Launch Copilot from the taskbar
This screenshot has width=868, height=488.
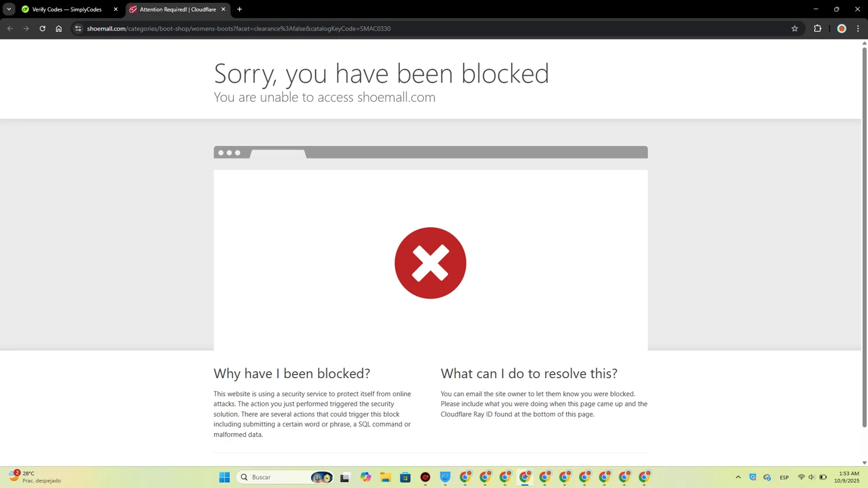tap(366, 477)
